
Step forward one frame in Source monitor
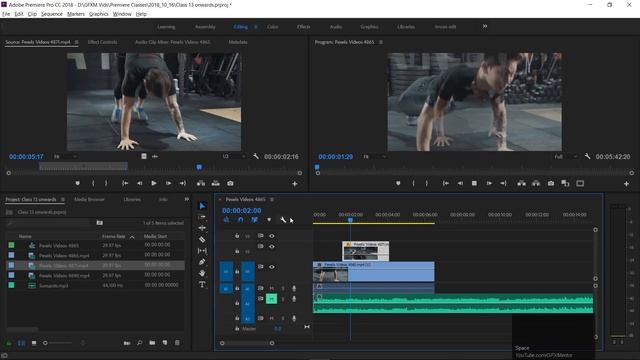click(x=168, y=184)
